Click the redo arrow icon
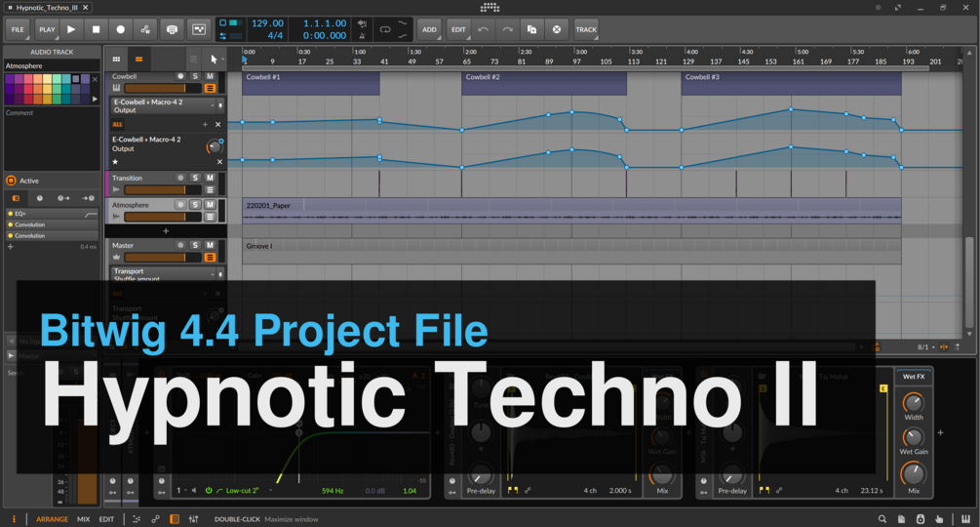This screenshot has width=980, height=527. pos(507,29)
